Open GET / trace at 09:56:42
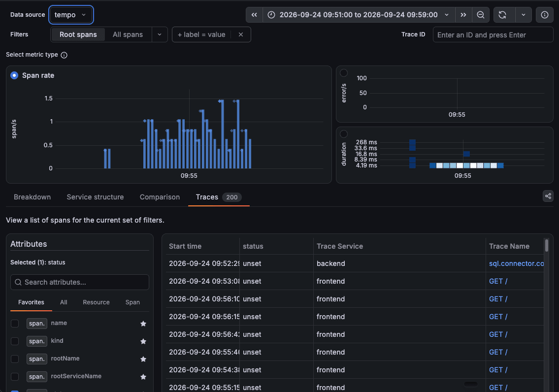 point(498,334)
